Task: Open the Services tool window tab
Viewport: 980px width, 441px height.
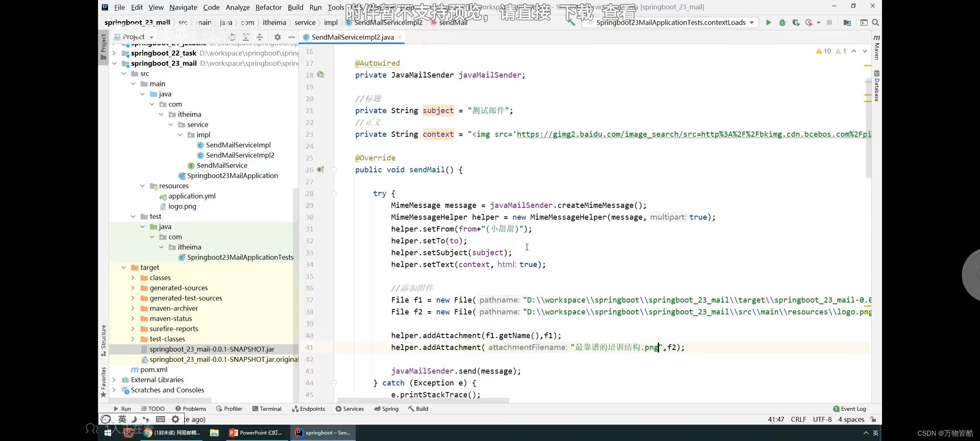Action: (x=350, y=409)
